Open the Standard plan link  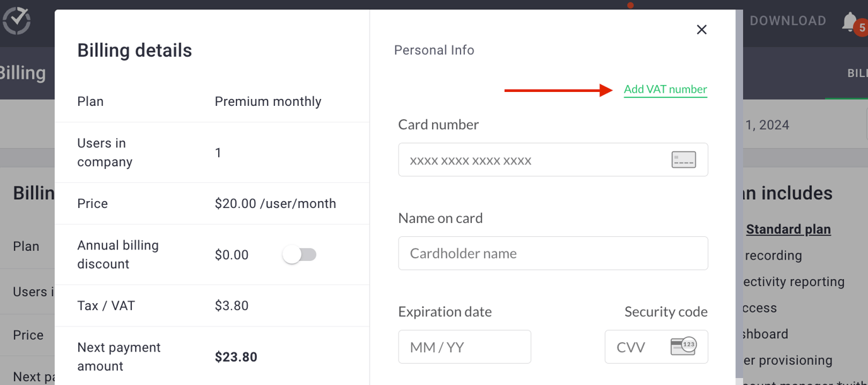click(788, 229)
